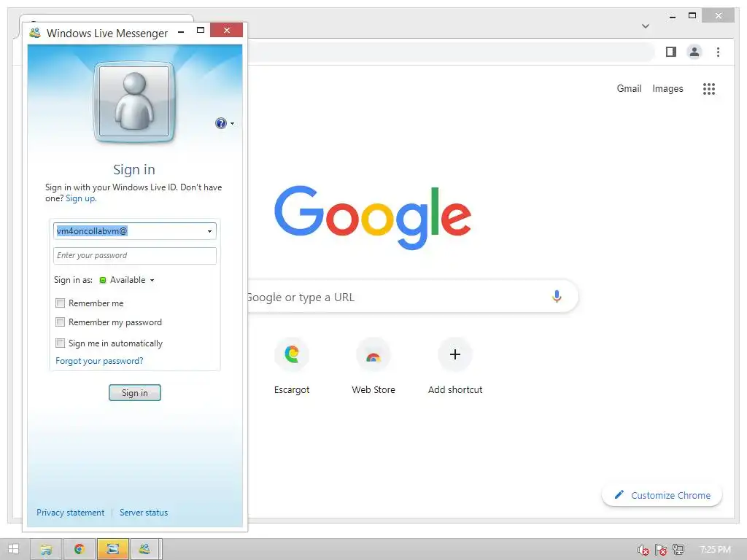The width and height of the screenshot is (747, 560).
Task: Click the Windows Start button
Action: pyautogui.click(x=13, y=549)
